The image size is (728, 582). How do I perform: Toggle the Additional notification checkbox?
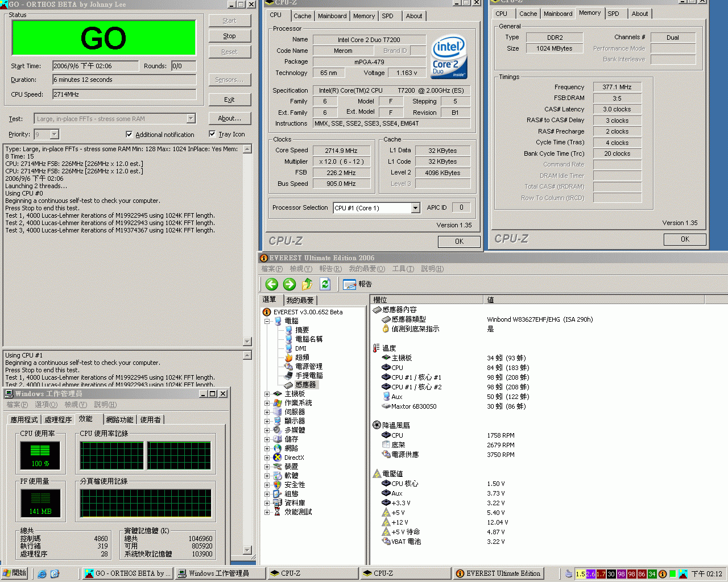click(x=129, y=135)
